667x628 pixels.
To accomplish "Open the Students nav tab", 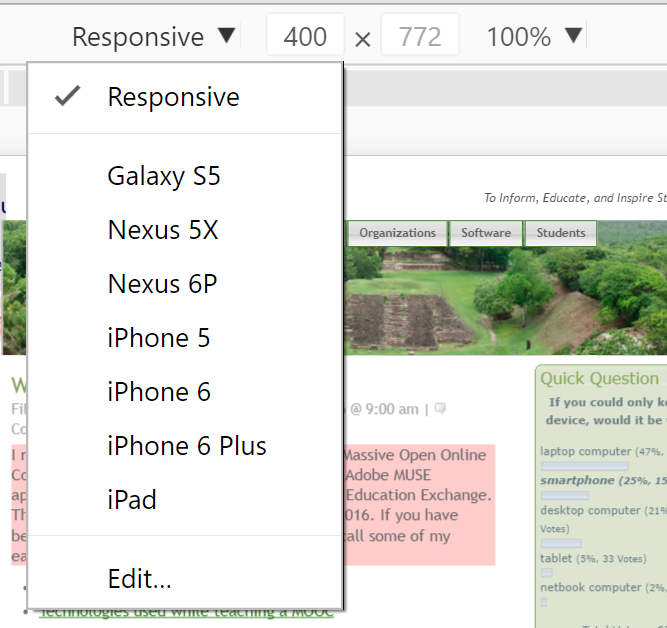I will tap(561, 233).
